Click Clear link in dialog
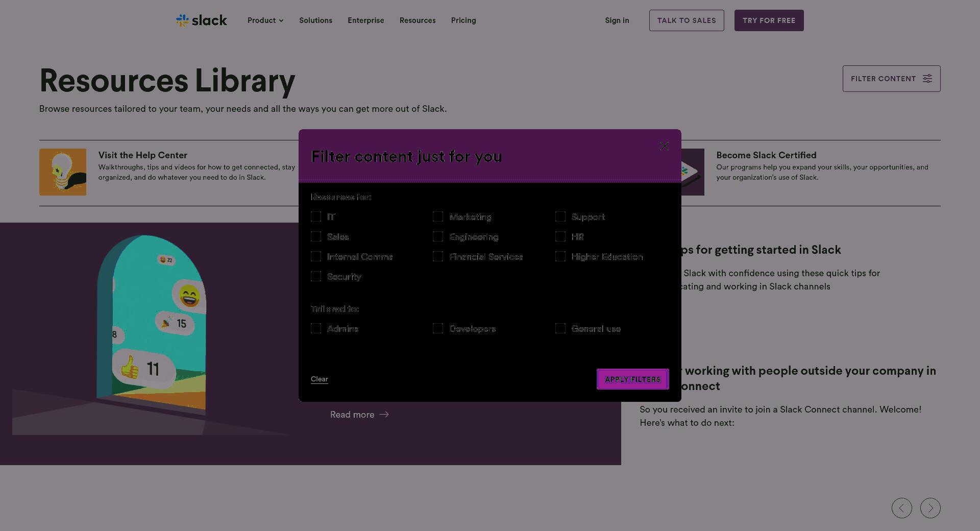 coord(320,379)
